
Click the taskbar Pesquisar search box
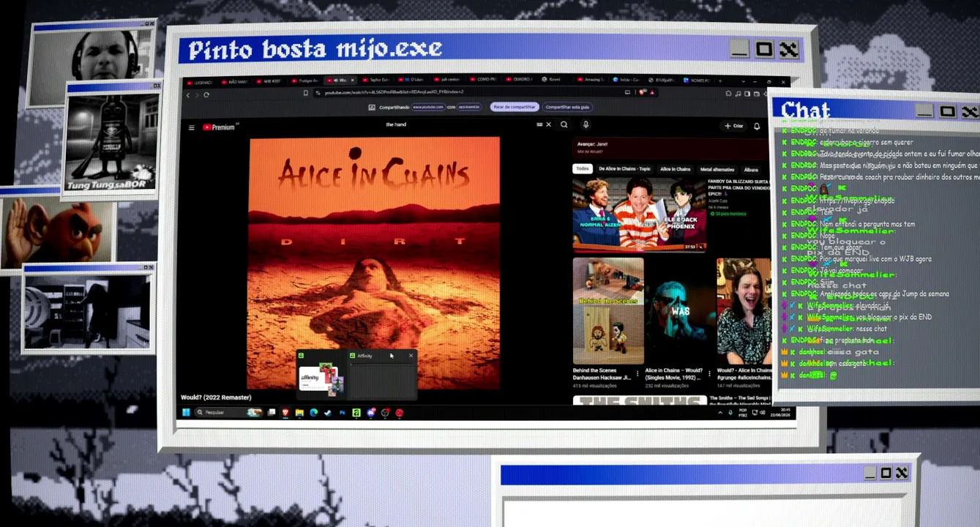coord(229,413)
